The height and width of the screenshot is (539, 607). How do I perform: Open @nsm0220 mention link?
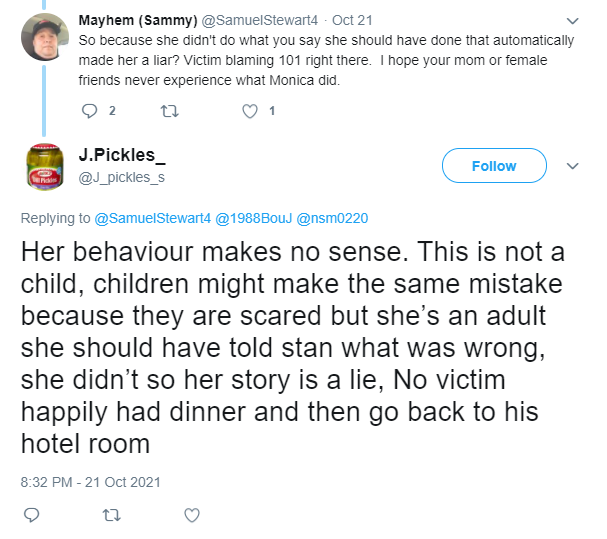pyautogui.click(x=332, y=218)
